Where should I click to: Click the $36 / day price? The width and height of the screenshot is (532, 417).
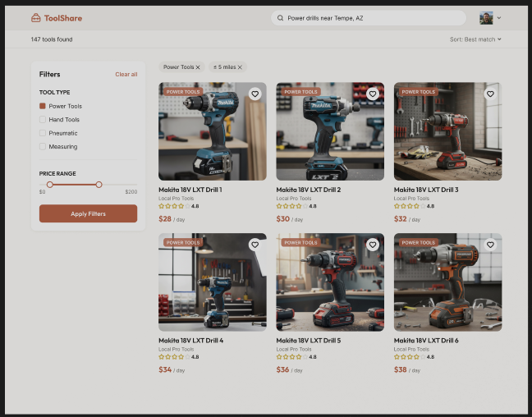pyautogui.click(x=290, y=369)
